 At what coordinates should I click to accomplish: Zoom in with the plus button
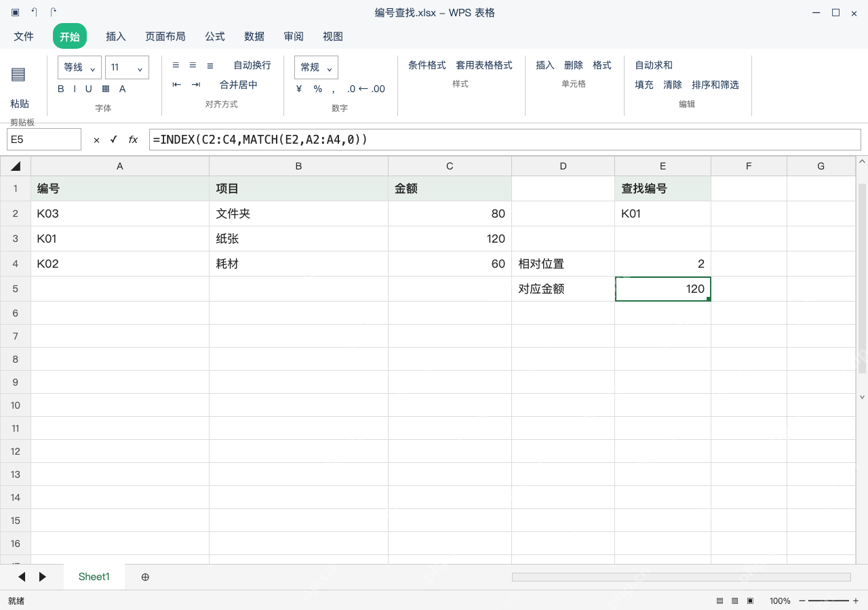pos(856,601)
